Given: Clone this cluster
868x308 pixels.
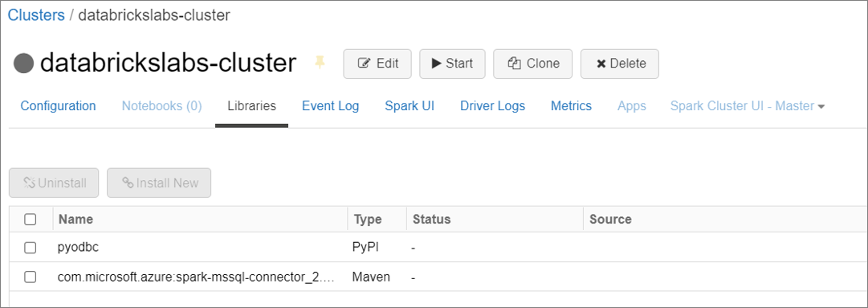Looking at the screenshot, I should click(532, 64).
